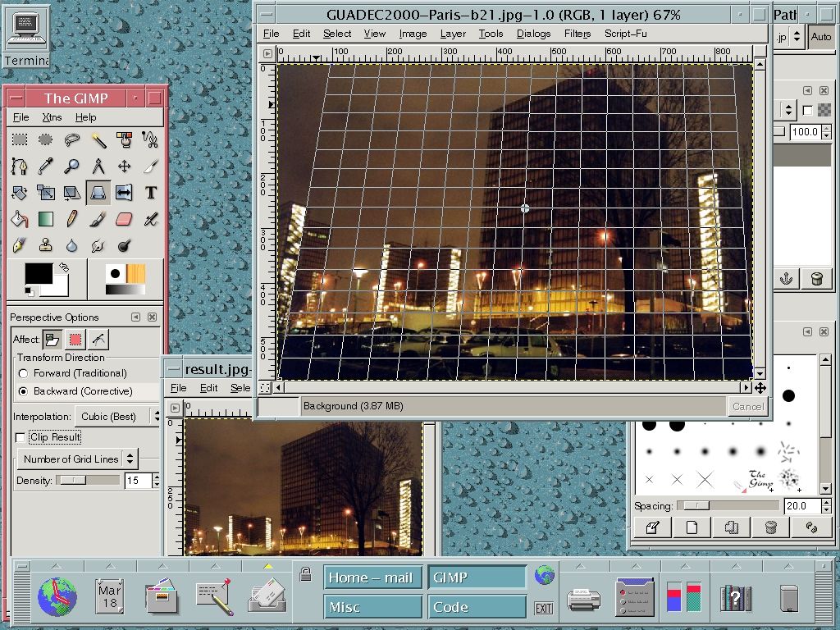The width and height of the screenshot is (840, 630).
Task: Open Number of Grid Lines dropdown
Action: point(78,459)
